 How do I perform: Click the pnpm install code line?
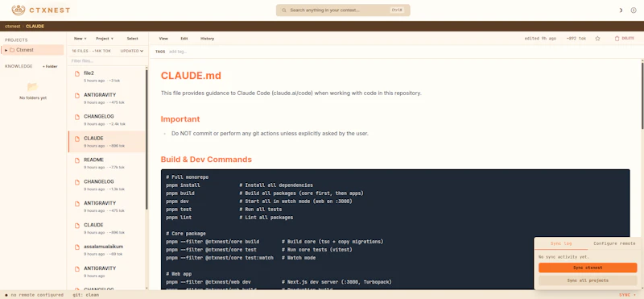[239, 185]
